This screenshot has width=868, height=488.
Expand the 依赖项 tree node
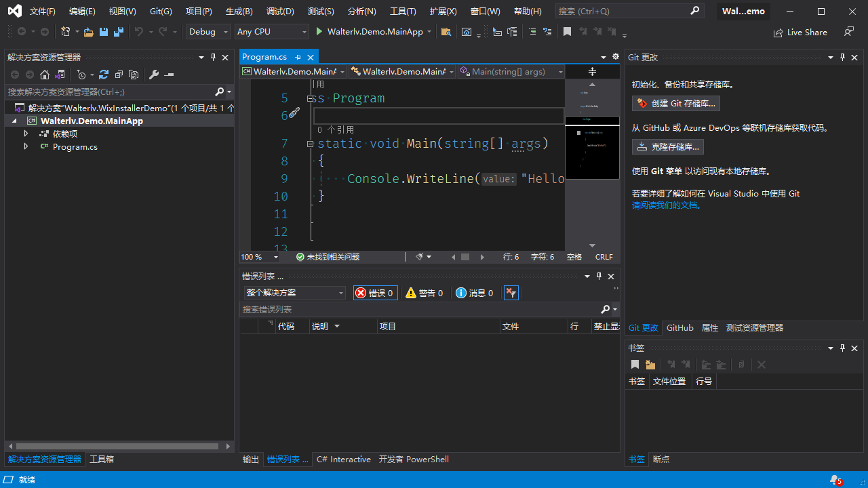click(26, 134)
